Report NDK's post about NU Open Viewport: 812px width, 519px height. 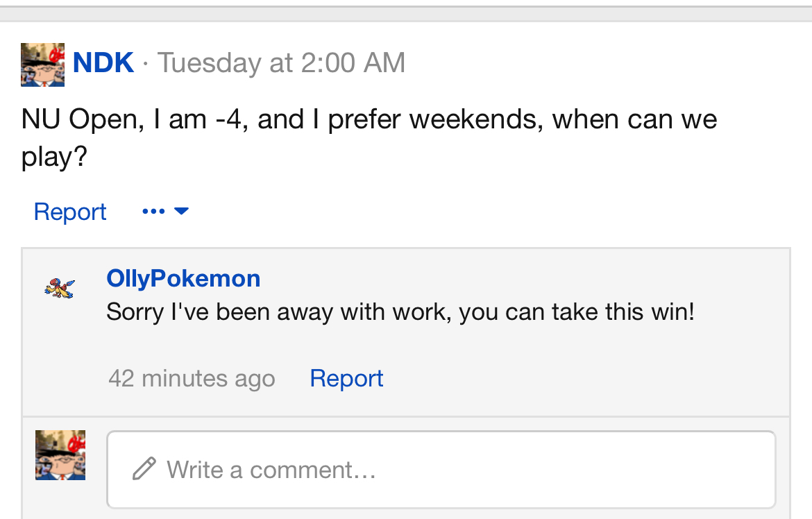[70, 212]
